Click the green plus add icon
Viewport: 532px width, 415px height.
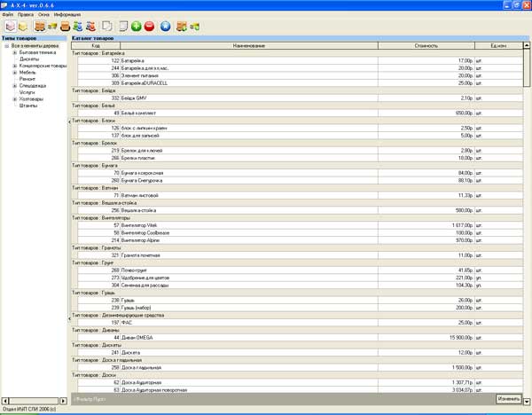click(137, 27)
